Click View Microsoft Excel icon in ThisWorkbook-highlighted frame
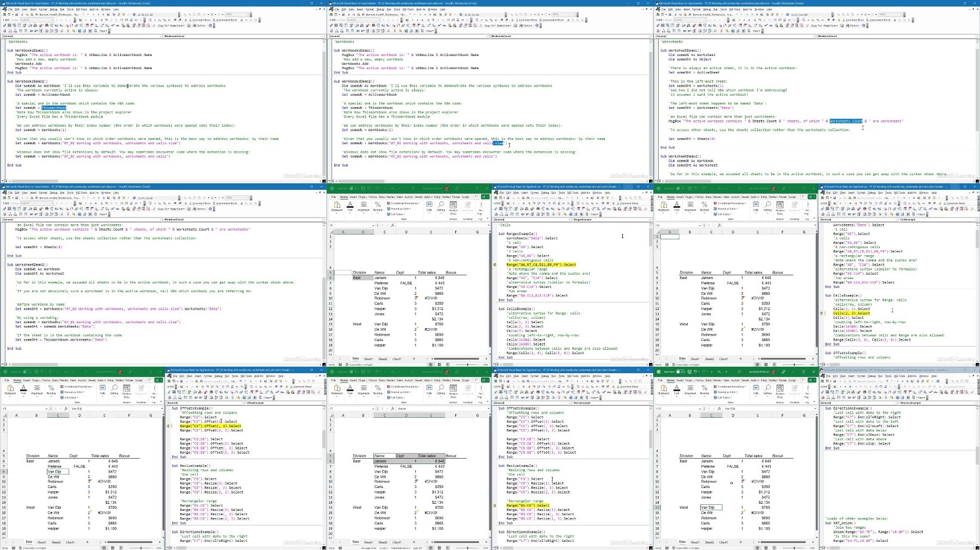 coord(4,15)
